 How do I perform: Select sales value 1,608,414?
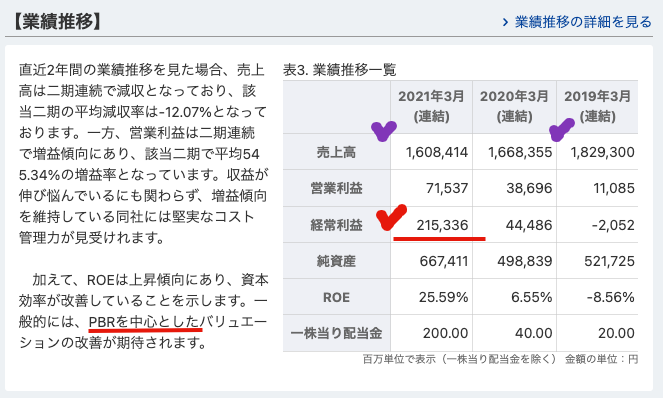point(437,152)
